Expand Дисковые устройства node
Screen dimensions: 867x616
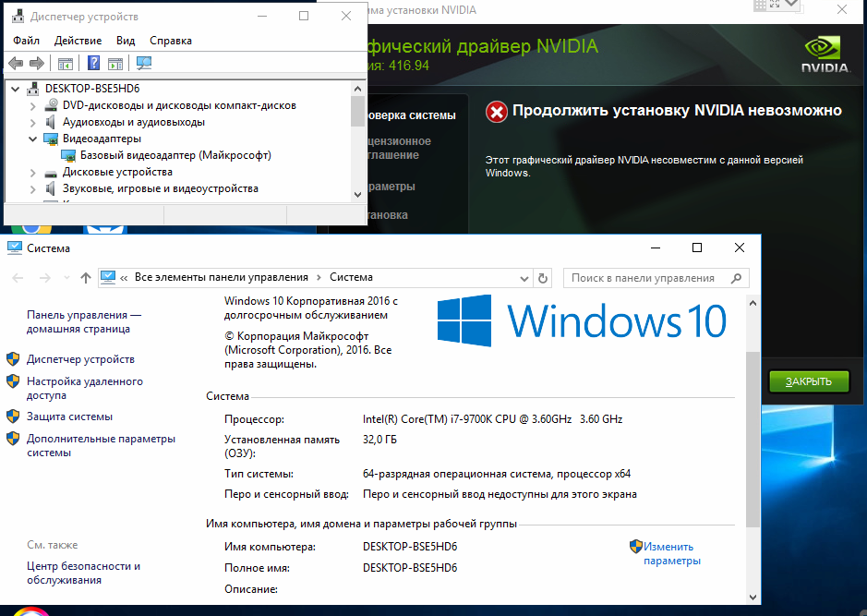(x=32, y=173)
